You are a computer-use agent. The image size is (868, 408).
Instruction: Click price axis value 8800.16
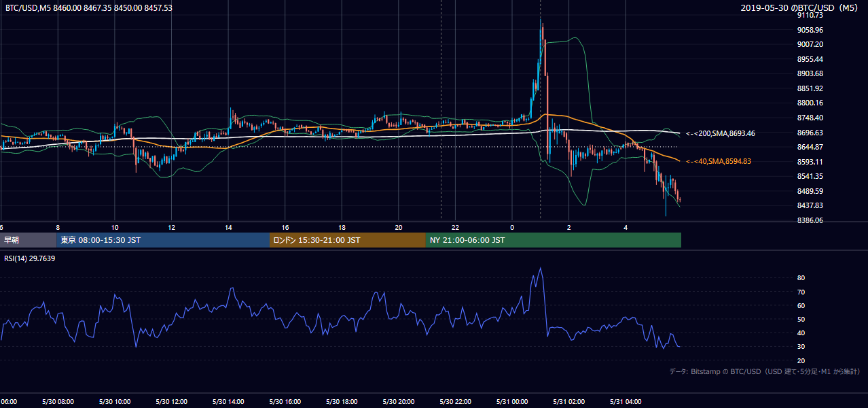810,103
